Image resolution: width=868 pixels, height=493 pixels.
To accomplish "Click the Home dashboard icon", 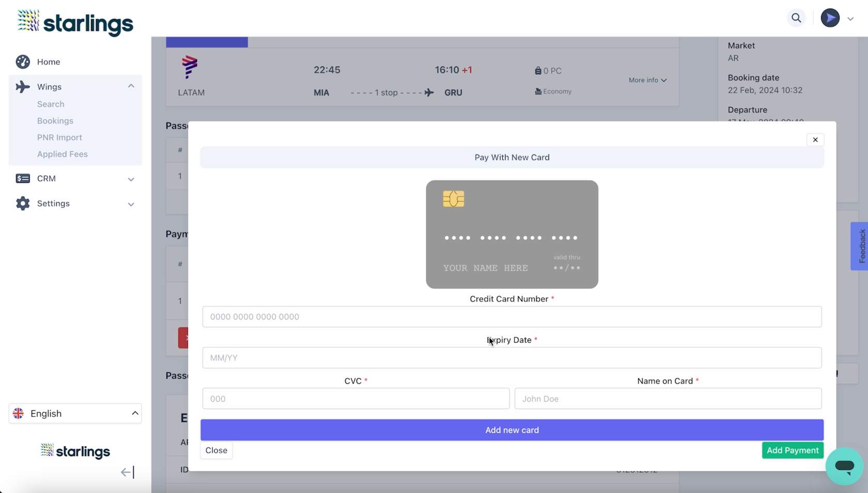I will pos(23,62).
